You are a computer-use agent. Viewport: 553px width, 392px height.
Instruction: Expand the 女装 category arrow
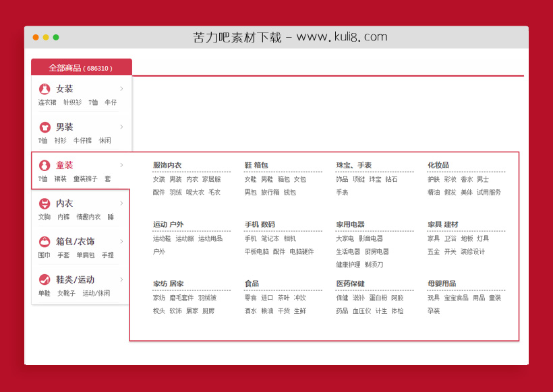tap(121, 89)
